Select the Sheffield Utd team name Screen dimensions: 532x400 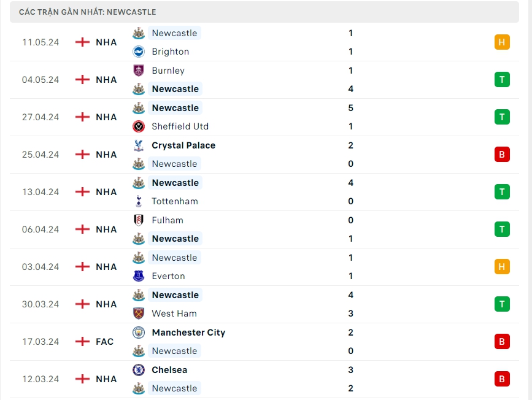(x=180, y=126)
